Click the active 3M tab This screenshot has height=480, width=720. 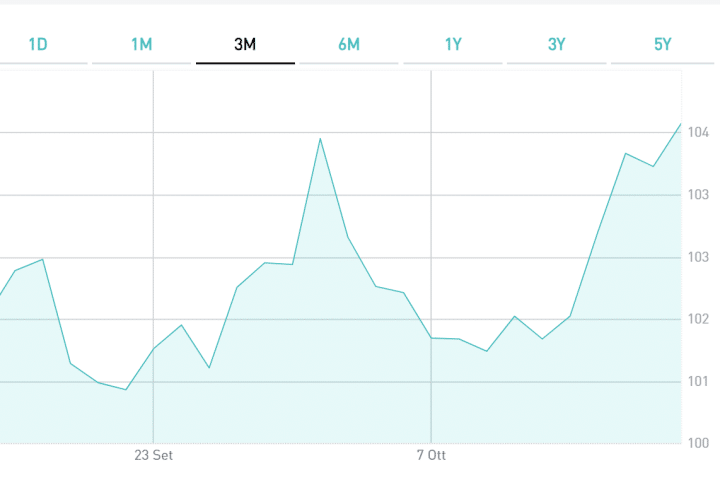click(245, 44)
